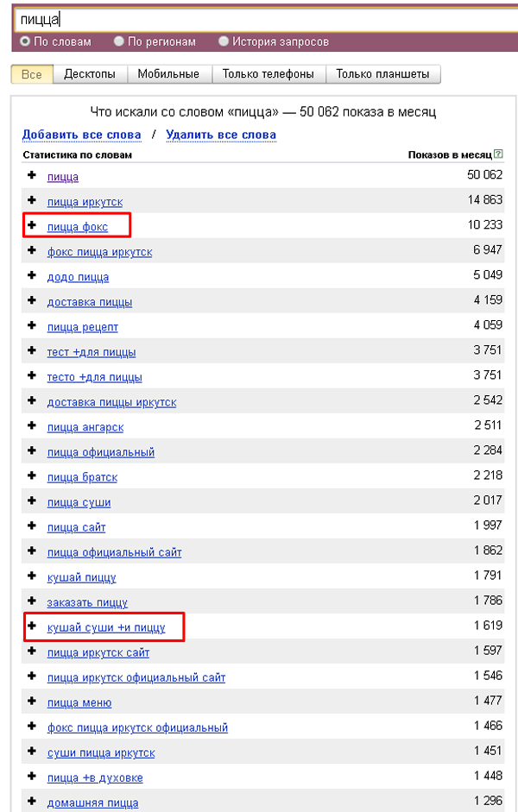Click into the search field containing 'пицца'
Screen dimensions: 518x812
tap(259, 19)
